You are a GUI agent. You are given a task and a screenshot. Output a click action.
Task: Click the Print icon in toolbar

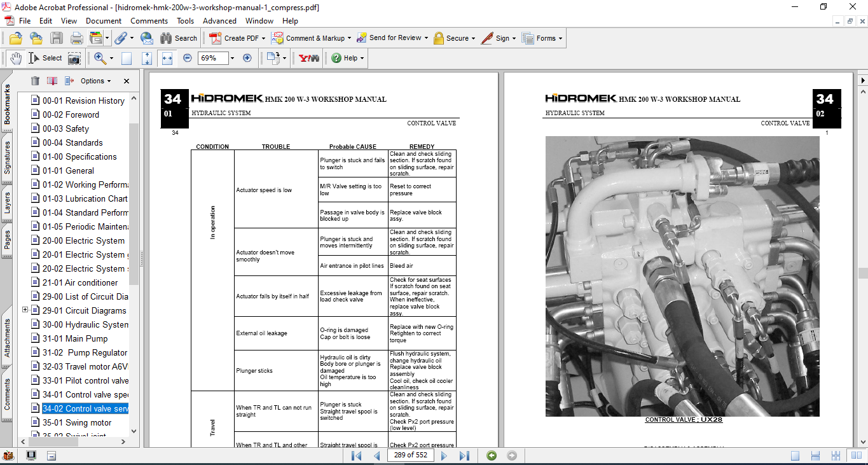[x=76, y=38]
